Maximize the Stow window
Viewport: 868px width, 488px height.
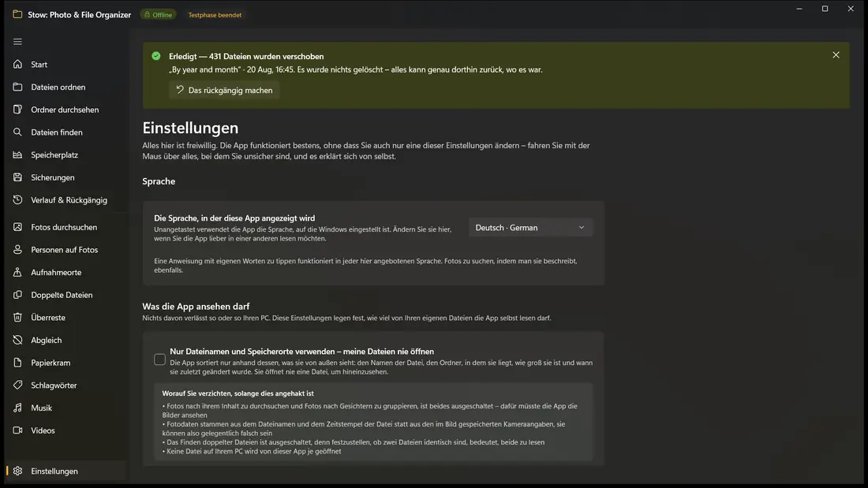tap(825, 9)
